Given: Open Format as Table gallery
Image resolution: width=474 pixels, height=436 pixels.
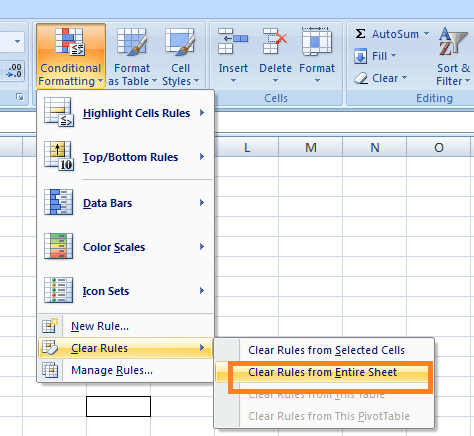Looking at the screenshot, I should tap(132, 57).
